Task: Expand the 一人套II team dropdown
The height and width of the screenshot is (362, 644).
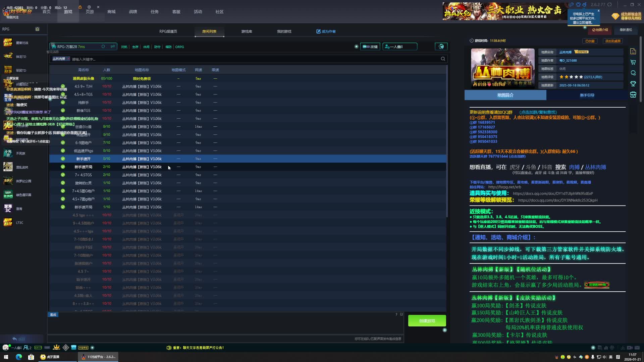Action: pos(400,47)
